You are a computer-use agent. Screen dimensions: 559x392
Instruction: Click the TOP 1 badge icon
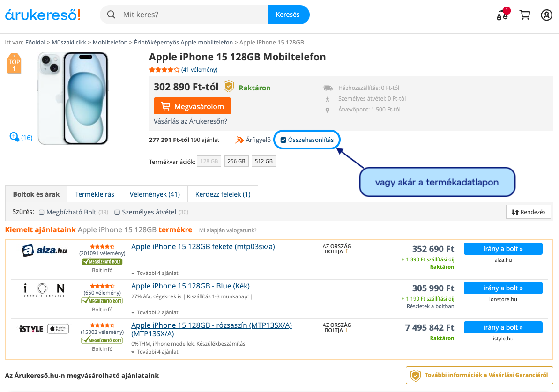click(x=14, y=63)
